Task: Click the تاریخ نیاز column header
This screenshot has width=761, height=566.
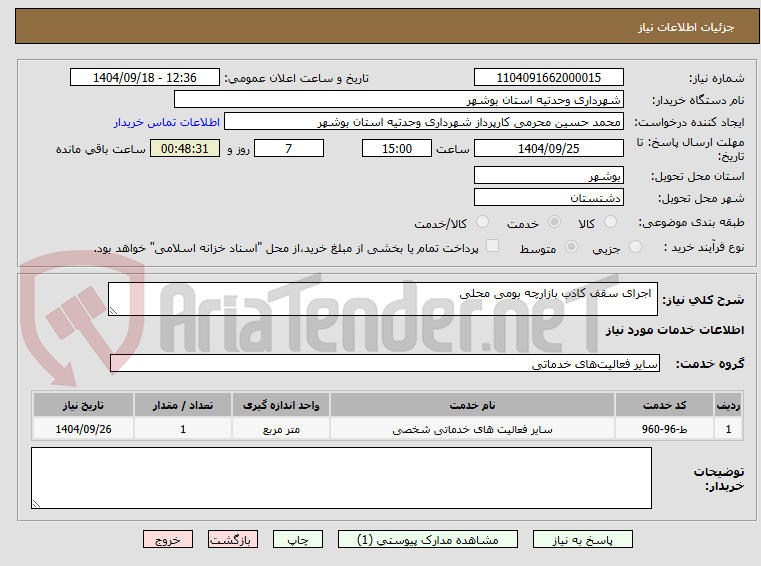Action: [x=83, y=405]
